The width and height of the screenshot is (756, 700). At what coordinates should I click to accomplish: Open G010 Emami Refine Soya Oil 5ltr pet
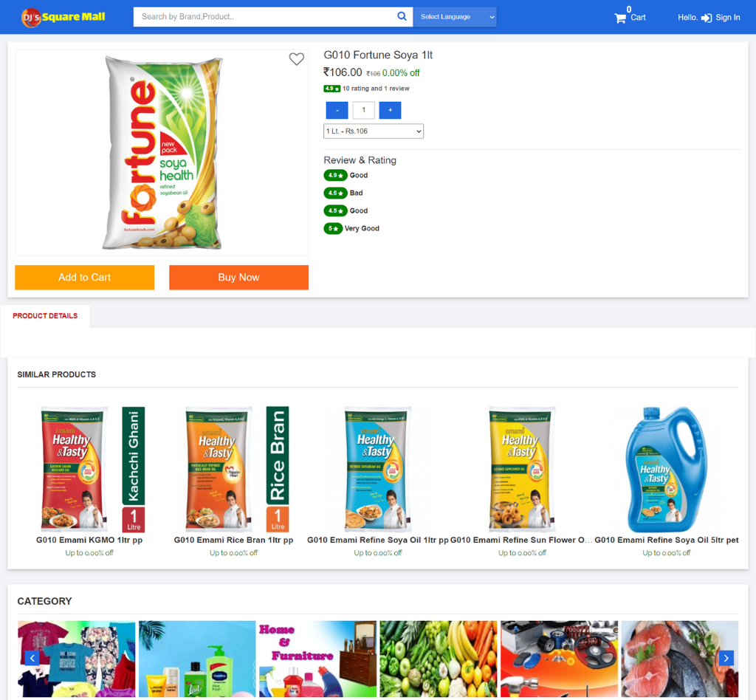tap(667, 540)
